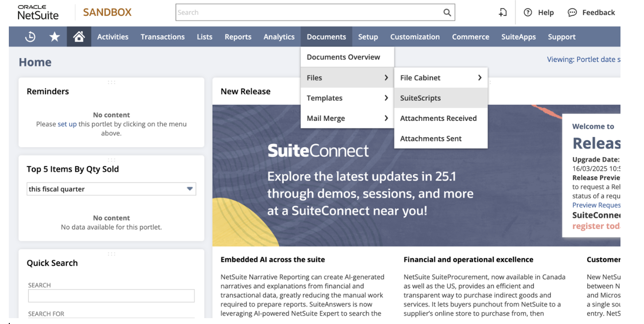Expand the Files submenu arrow
Viewport: 644px width, 324px height.
(x=386, y=77)
